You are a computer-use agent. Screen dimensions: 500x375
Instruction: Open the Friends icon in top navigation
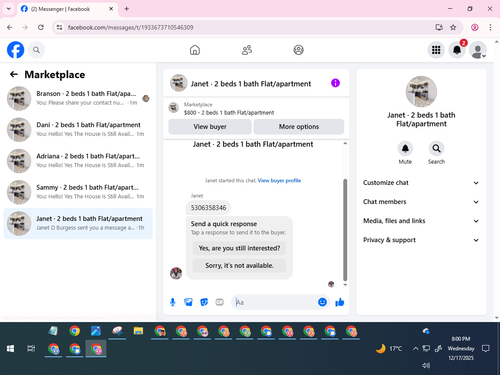point(247,50)
